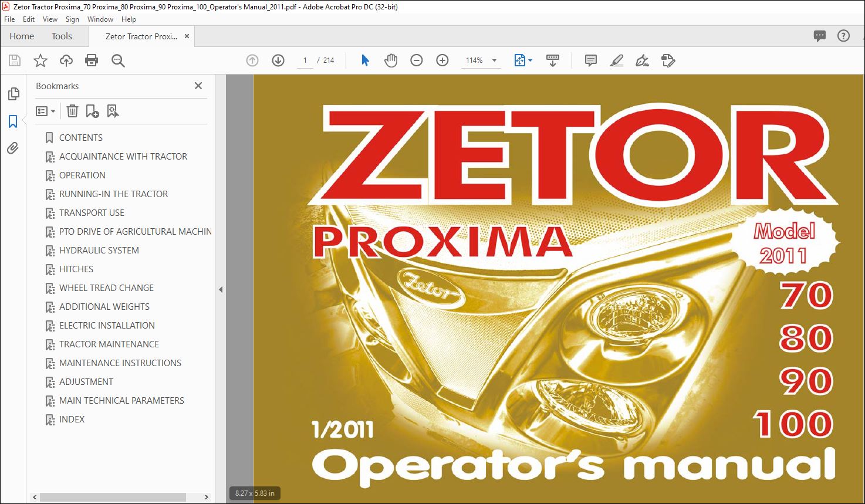Add document to starred favorites
The height and width of the screenshot is (504, 865).
click(x=40, y=60)
